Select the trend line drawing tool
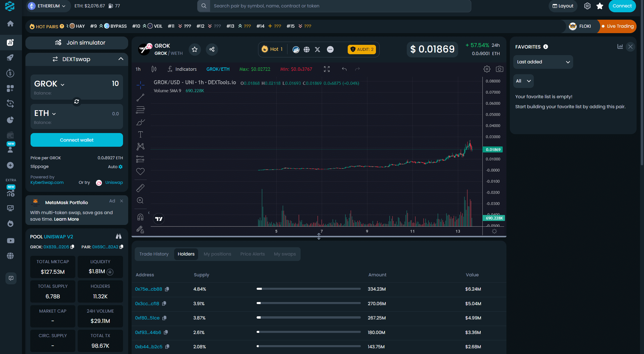Viewport: 644px width, 354px height. tap(140, 98)
